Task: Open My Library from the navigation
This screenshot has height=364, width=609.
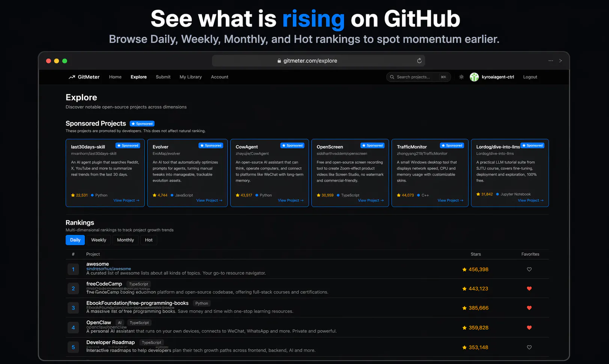Action: (x=191, y=77)
